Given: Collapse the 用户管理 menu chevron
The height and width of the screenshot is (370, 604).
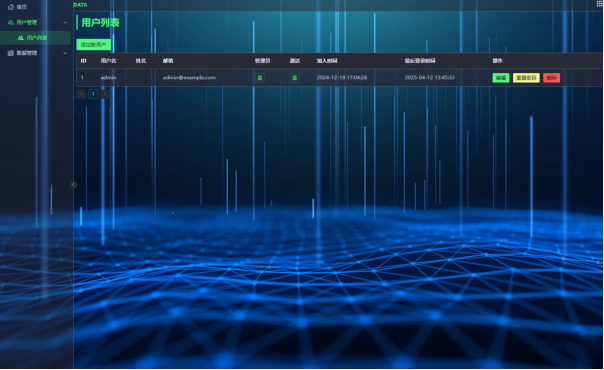Looking at the screenshot, I should 65,22.
